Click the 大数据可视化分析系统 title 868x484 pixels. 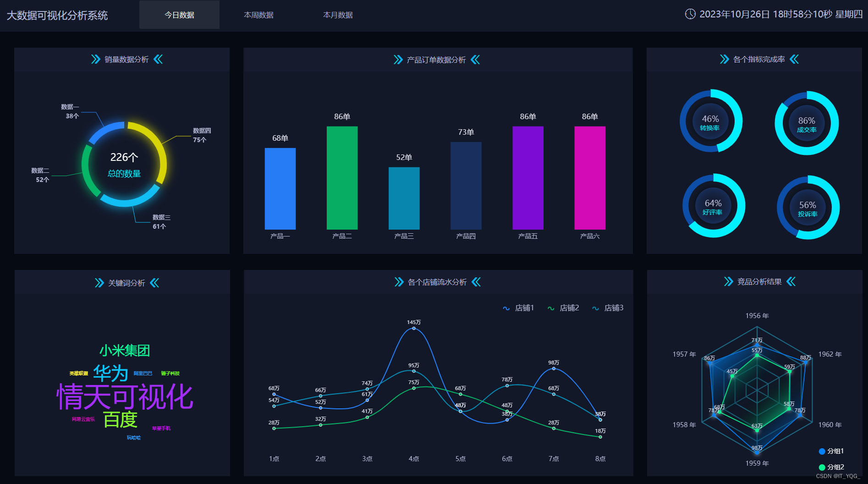click(57, 16)
